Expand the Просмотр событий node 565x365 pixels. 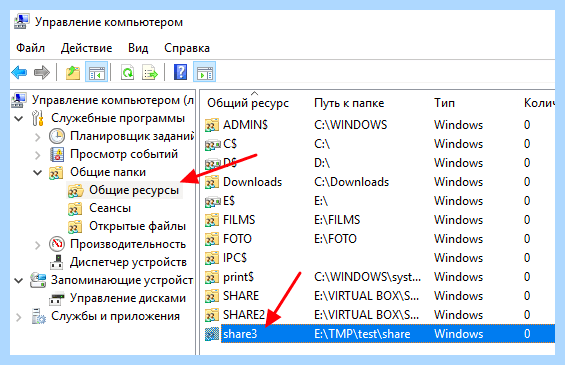tap(37, 155)
